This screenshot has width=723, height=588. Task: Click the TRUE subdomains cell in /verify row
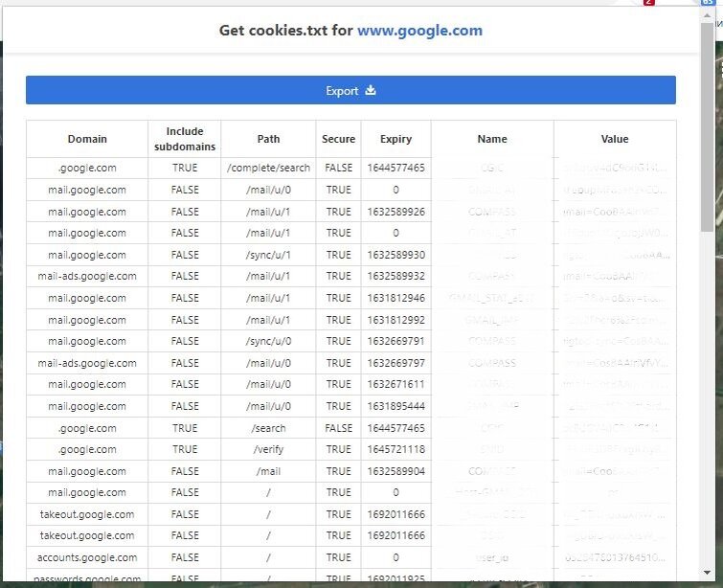185,449
